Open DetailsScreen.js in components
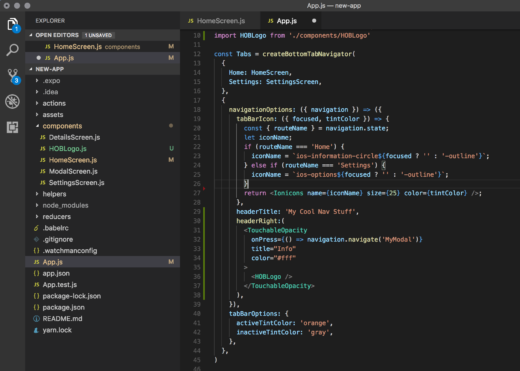Image resolution: width=520 pixels, height=371 pixels. click(x=103, y=137)
